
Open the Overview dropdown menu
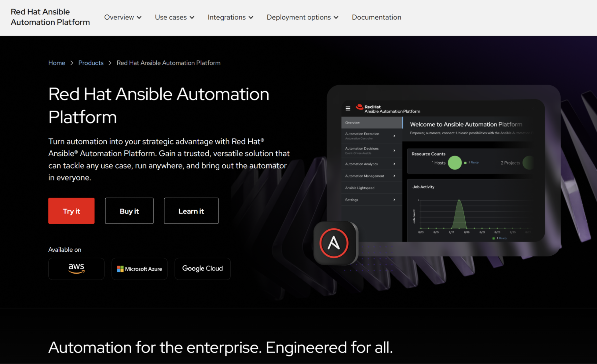[x=123, y=17]
